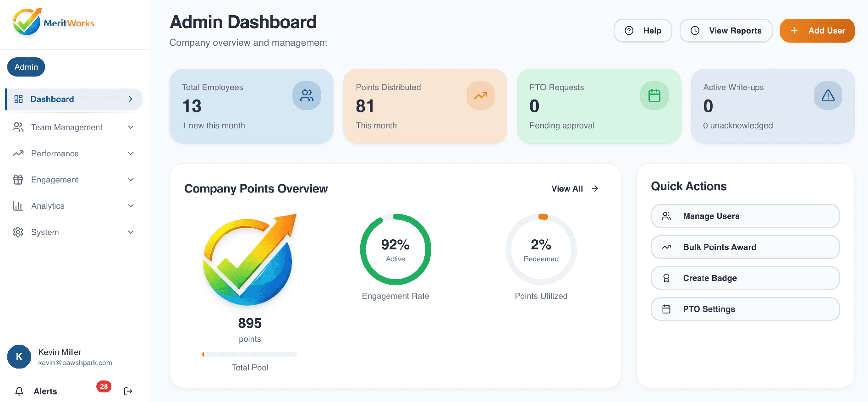Viewport: 868px width, 402px height.
Task: Click the Total Employees people icon
Action: pos(307,95)
